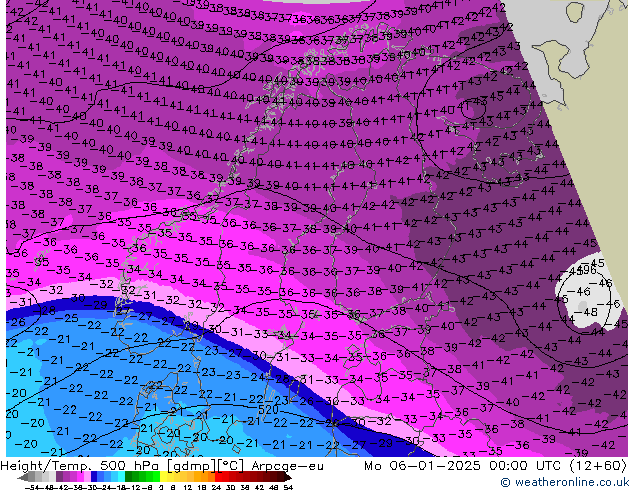Pick the bright green swatch in temperature legend
The height and width of the screenshot is (490, 634).
tap(156, 478)
